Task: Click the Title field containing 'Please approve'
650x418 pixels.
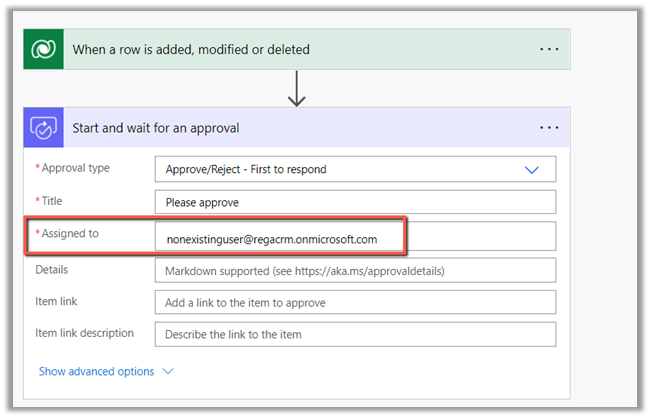Action: [x=355, y=202]
